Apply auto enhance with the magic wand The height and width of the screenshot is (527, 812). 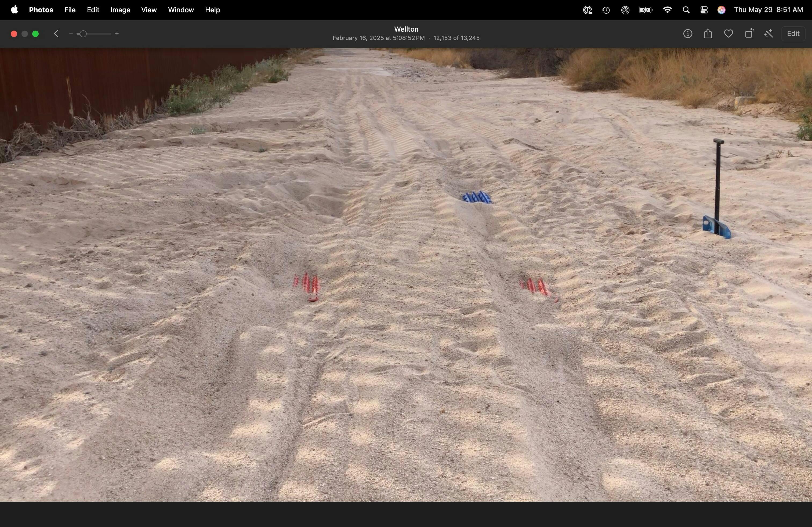(769, 34)
